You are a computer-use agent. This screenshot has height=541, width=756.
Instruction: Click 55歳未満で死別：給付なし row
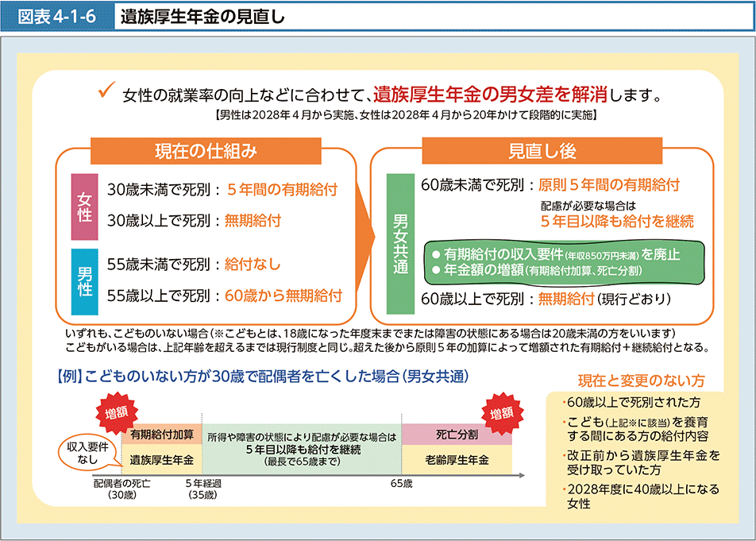193,265
